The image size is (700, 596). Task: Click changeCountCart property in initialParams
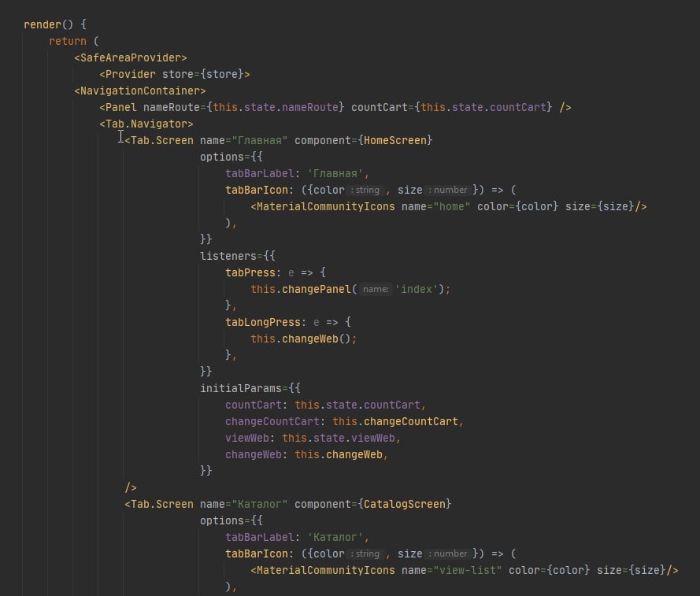(x=272, y=421)
